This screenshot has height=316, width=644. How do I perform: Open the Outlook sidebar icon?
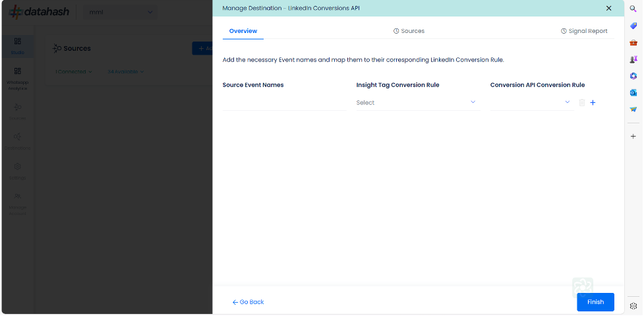pos(633,93)
